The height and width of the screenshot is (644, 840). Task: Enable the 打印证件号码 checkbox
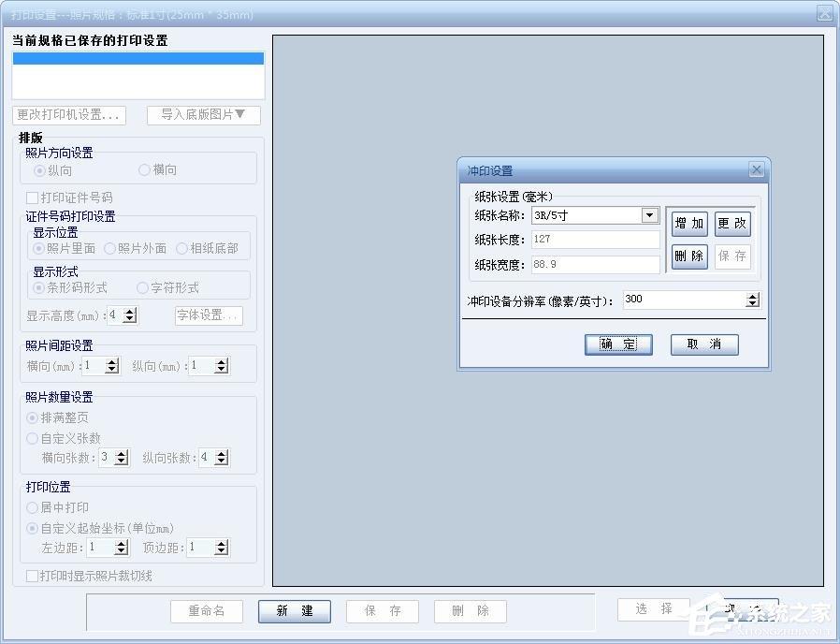pyautogui.click(x=32, y=198)
